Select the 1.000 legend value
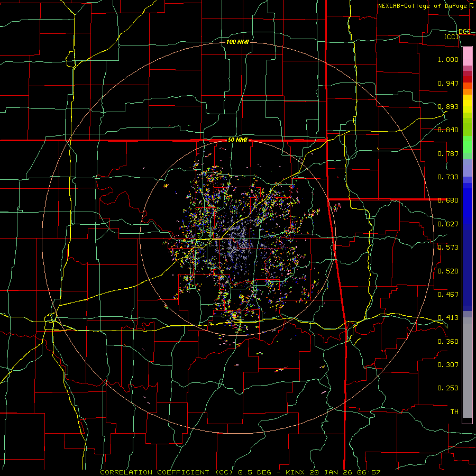The height and width of the screenshot is (476, 476). coord(448,59)
